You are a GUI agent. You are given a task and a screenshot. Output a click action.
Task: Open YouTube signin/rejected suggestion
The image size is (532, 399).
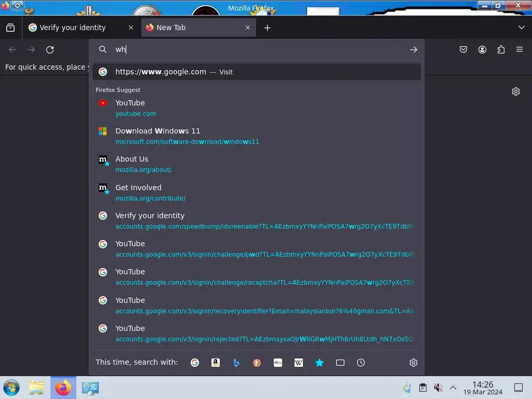pyautogui.click(x=257, y=334)
